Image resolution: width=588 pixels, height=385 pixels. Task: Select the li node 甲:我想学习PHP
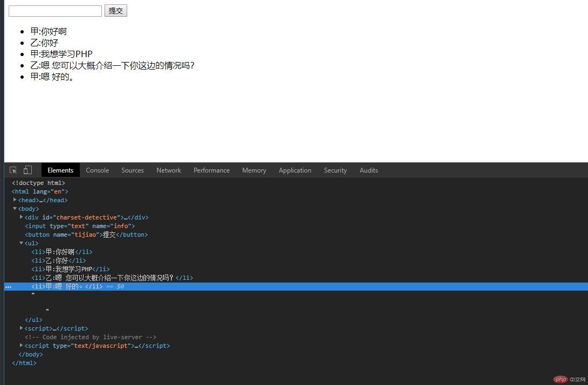tap(71, 269)
